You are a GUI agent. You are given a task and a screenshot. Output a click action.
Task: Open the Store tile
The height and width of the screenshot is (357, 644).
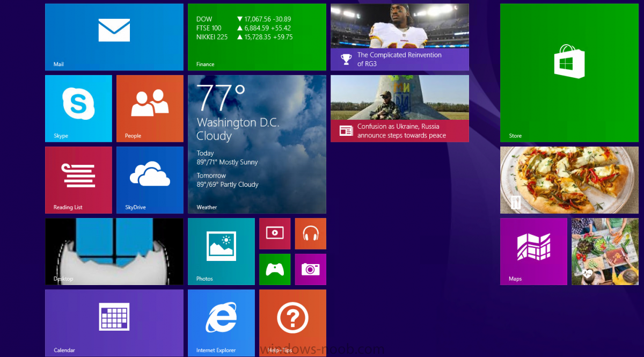click(x=569, y=73)
